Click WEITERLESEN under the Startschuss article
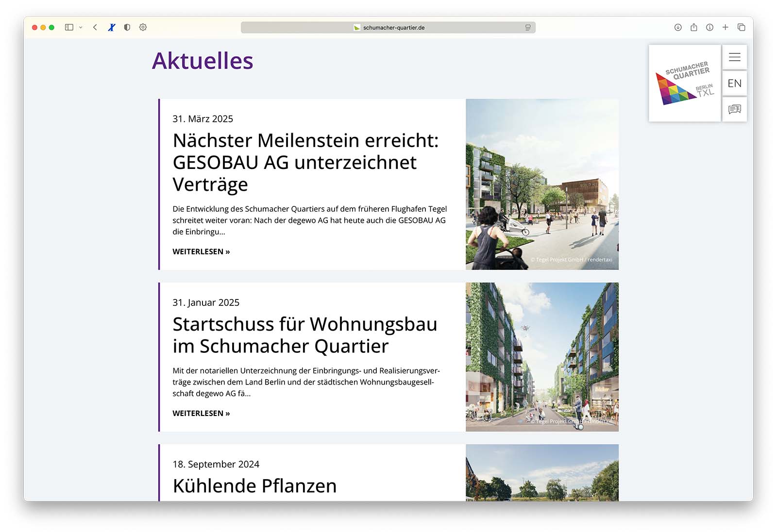The width and height of the screenshot is (777, 532). (201, 413)
